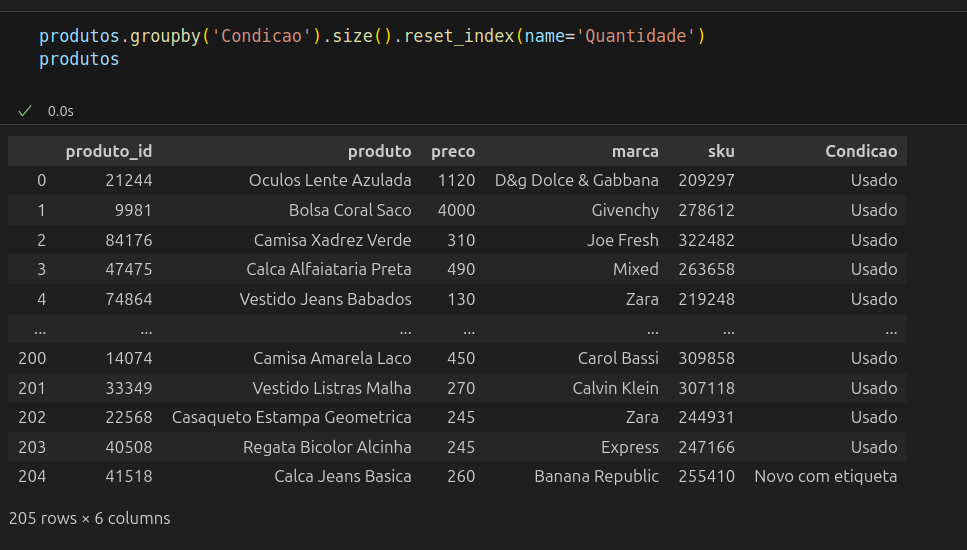
Task: Click the cell 'Oculos Lente Azulada'
Action: tap(330, 180)
